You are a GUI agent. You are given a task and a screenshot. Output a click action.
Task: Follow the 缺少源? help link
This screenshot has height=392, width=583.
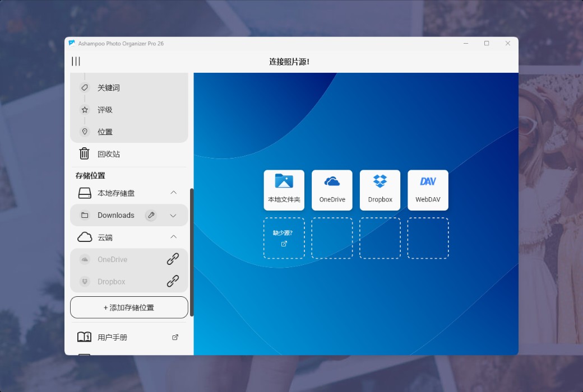click(x=284, y=238)
